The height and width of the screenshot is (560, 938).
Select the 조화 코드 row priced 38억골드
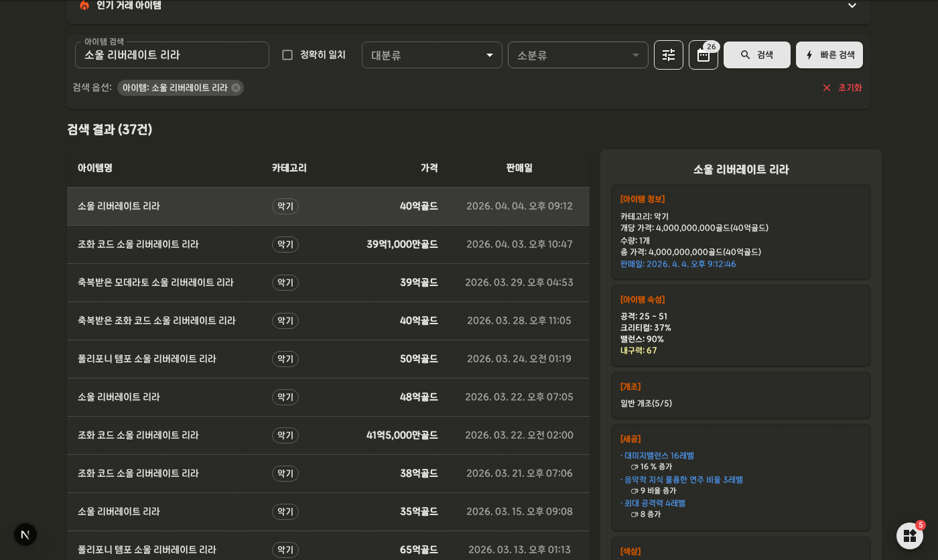328,474
